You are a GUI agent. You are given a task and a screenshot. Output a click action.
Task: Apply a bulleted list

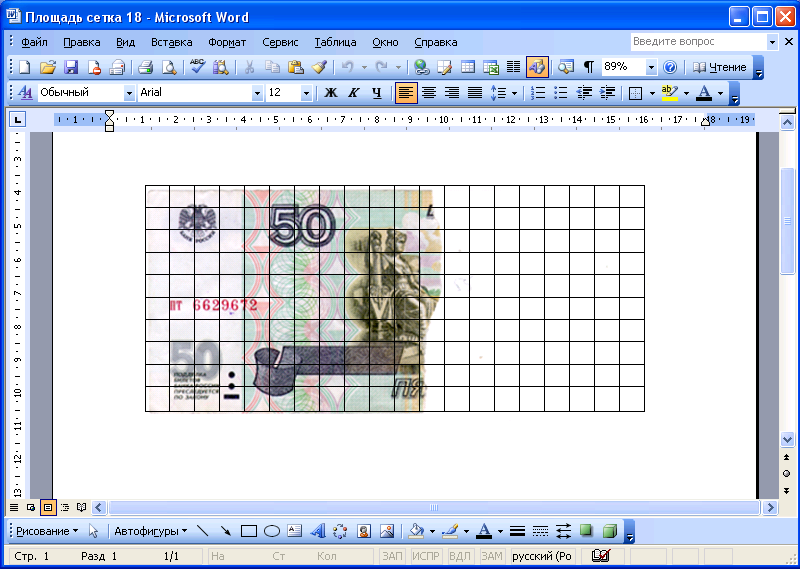pos(561,92)
